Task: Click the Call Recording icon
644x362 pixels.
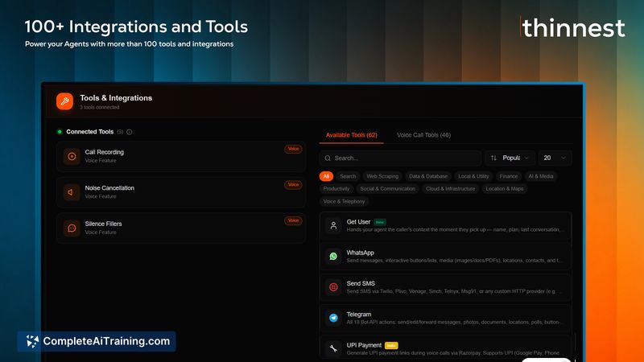Action: coord(72,156)
